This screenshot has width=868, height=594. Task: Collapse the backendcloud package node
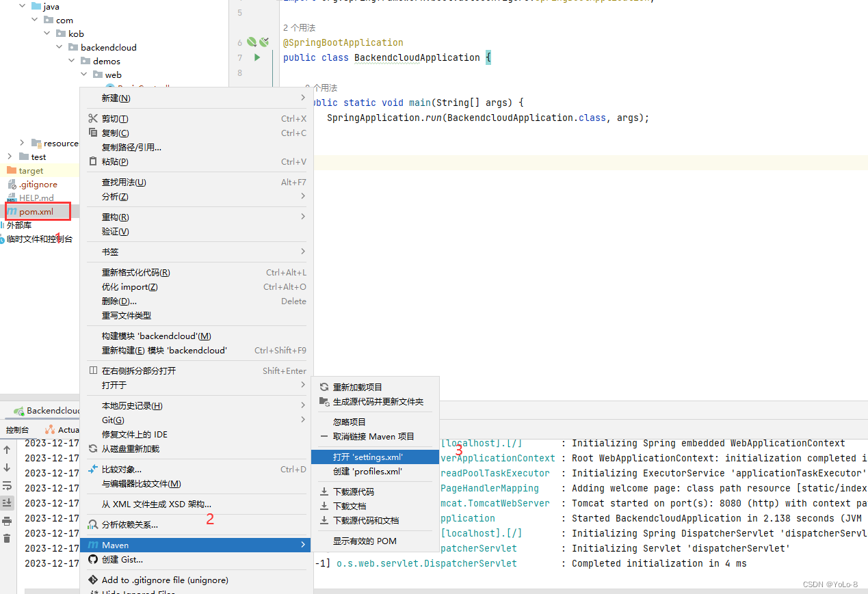tap(59, 47)
